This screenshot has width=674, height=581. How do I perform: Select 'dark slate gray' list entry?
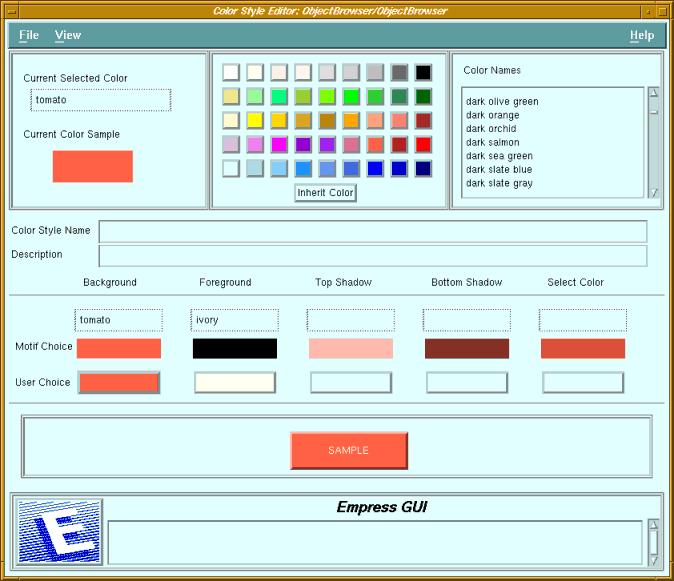coord(499,183)
